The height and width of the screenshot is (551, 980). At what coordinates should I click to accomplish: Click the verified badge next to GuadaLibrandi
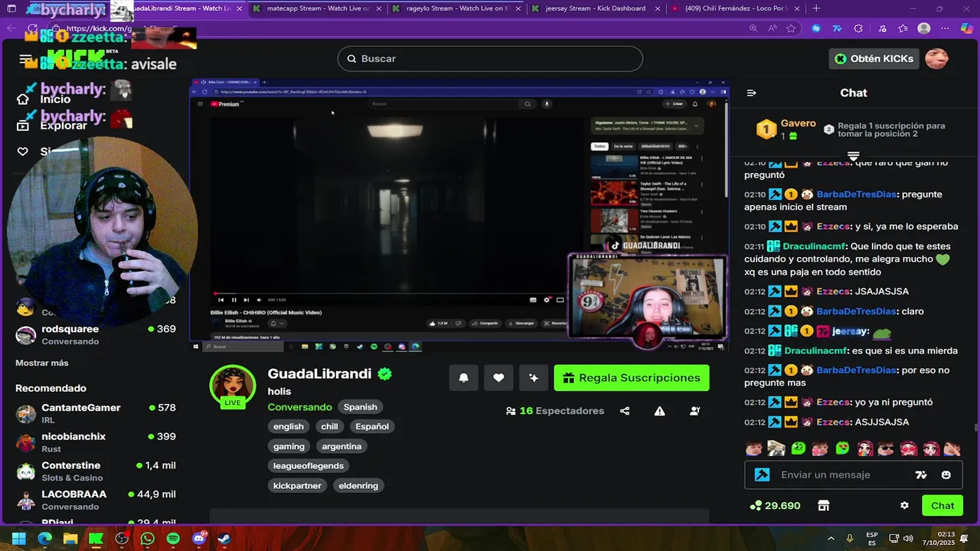point(384,374)
